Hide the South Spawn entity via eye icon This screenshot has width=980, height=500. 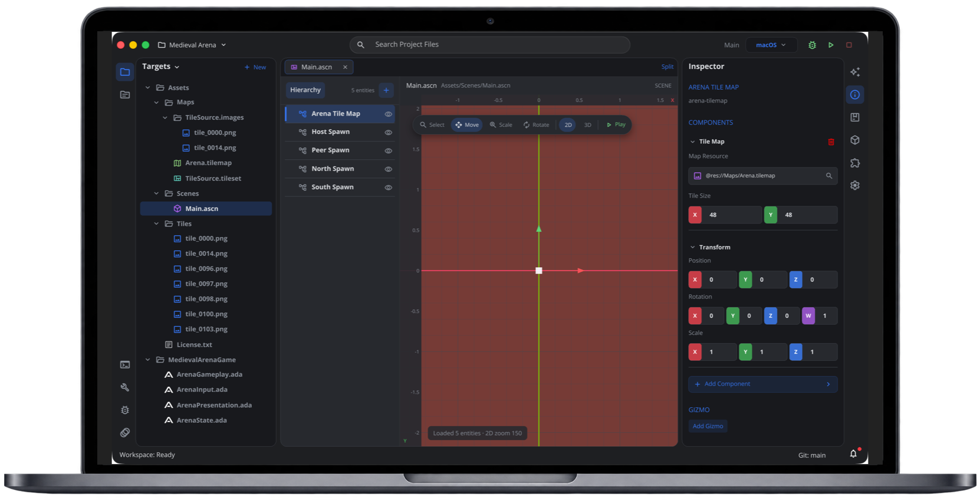[389, 187]
